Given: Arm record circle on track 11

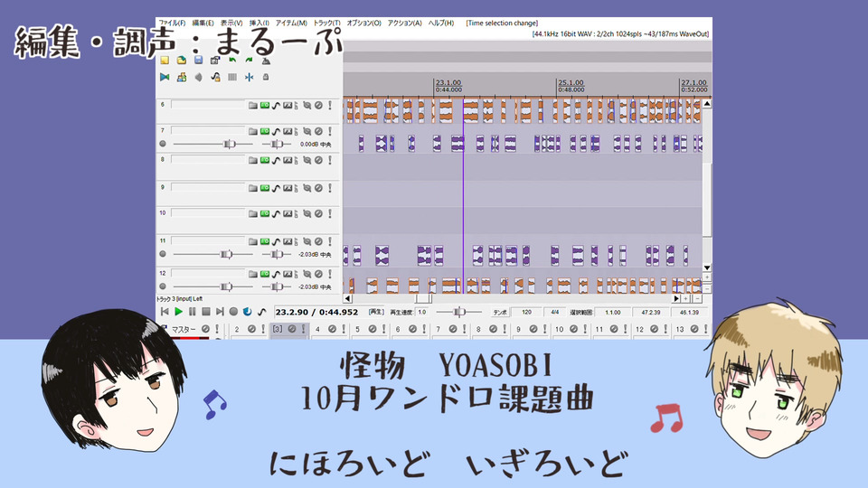Looking at the screenshot, I should (163, 254).
